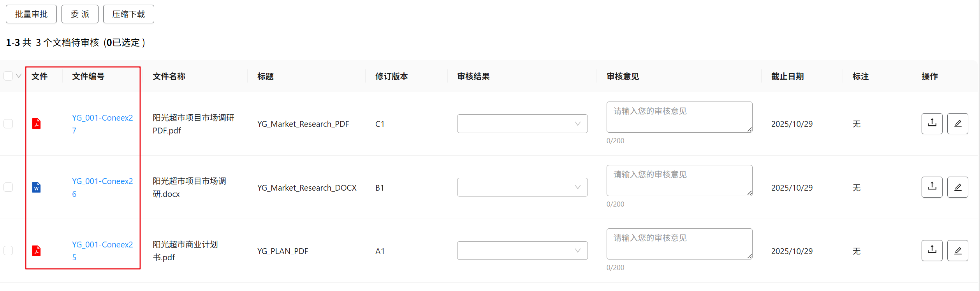Click edit pencil icon in the B1 revision row
980x291 pixels.
point(957,187)
